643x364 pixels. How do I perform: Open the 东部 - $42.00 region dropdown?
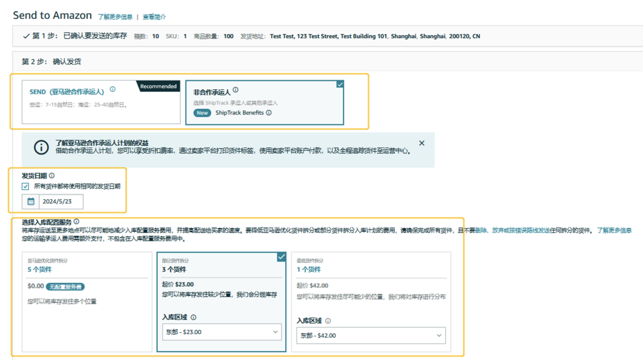click(371, 335)
